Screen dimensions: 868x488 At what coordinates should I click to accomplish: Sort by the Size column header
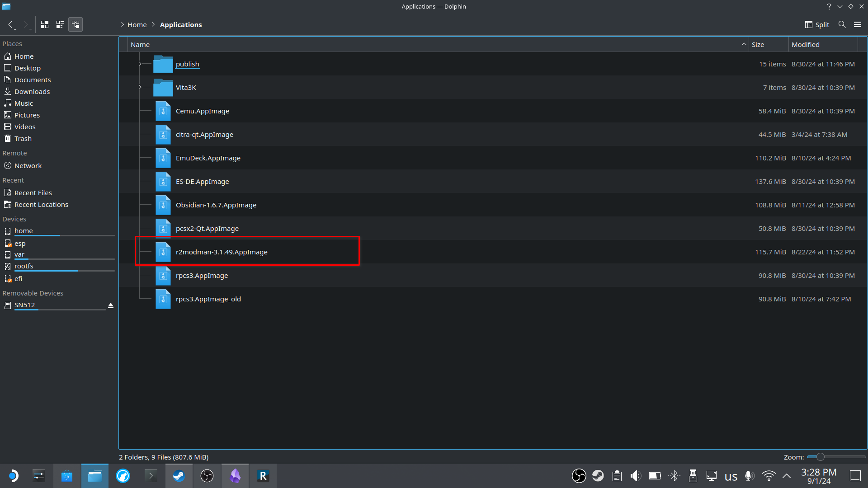click(x=769, y=44)
